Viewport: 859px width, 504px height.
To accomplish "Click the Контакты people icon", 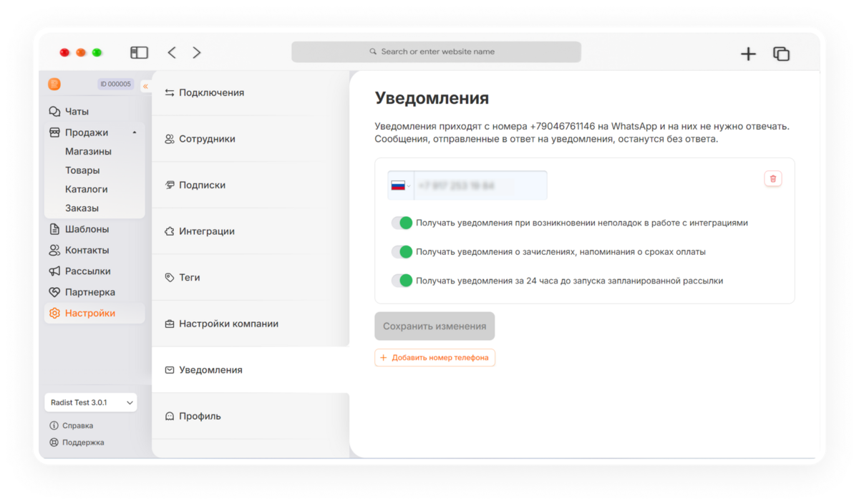I will point(54,250).
